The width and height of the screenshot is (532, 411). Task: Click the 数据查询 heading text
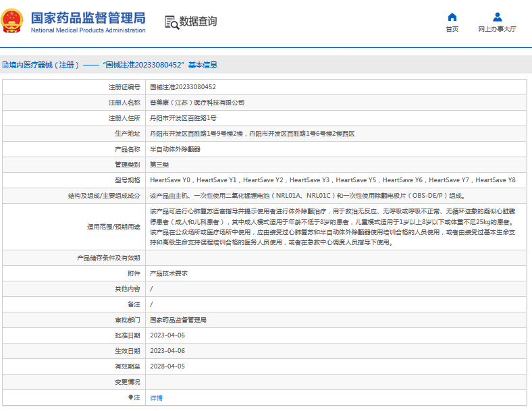tap(198, 22)
